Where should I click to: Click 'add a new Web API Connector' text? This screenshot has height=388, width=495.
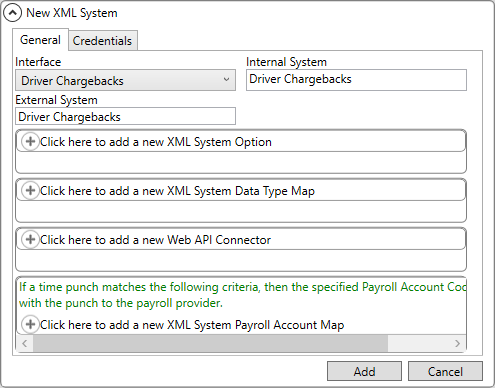tap(190, 240)
